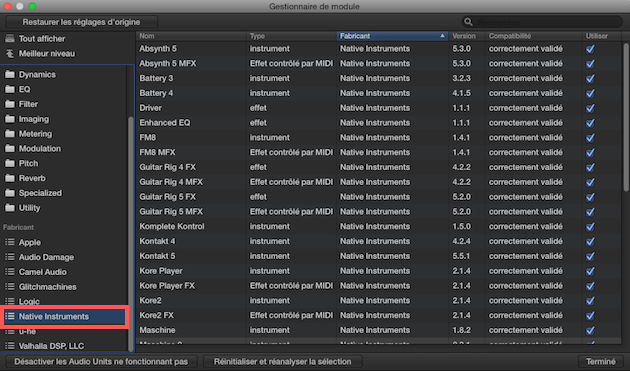Uncheck Utiliser for Battery 3

click(x=590, y=78)
